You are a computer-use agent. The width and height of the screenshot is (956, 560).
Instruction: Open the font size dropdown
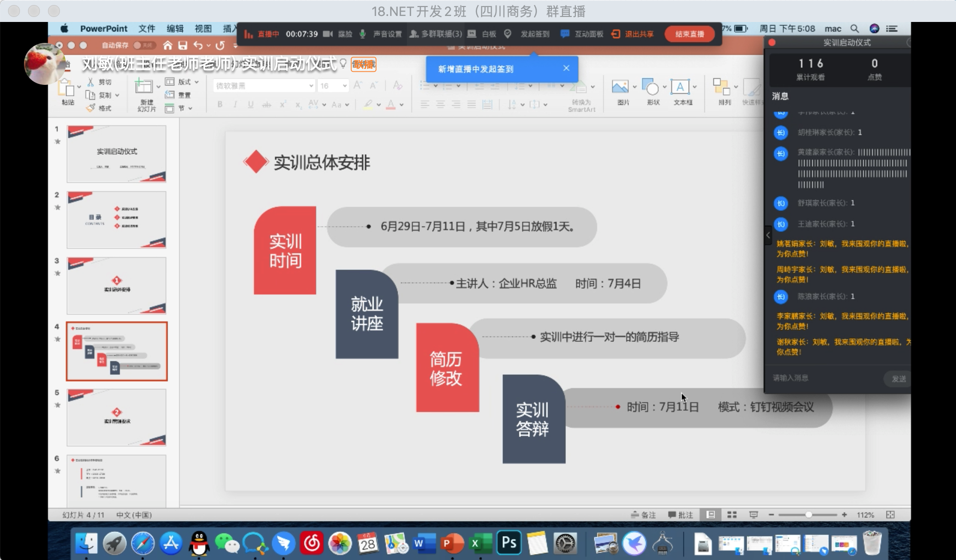(x=345, y=86)
